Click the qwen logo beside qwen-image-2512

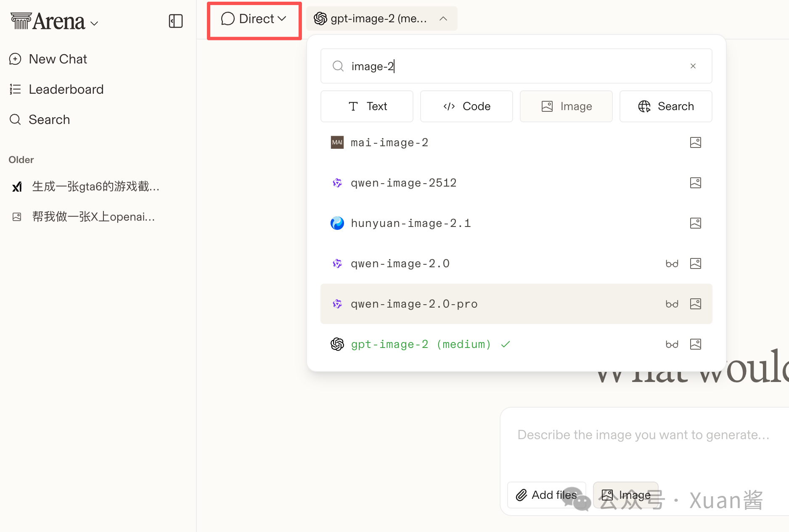(x=337, y=183)
